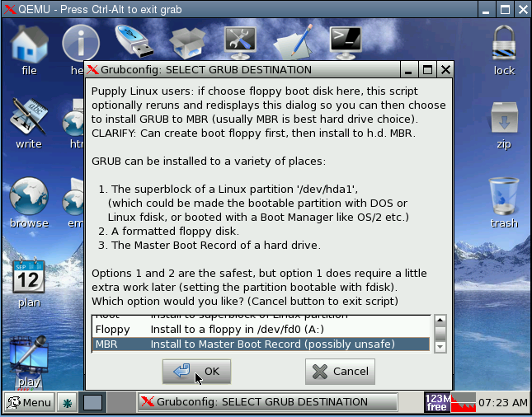
Task: Open the Menu start button
Action: (29, 402)
